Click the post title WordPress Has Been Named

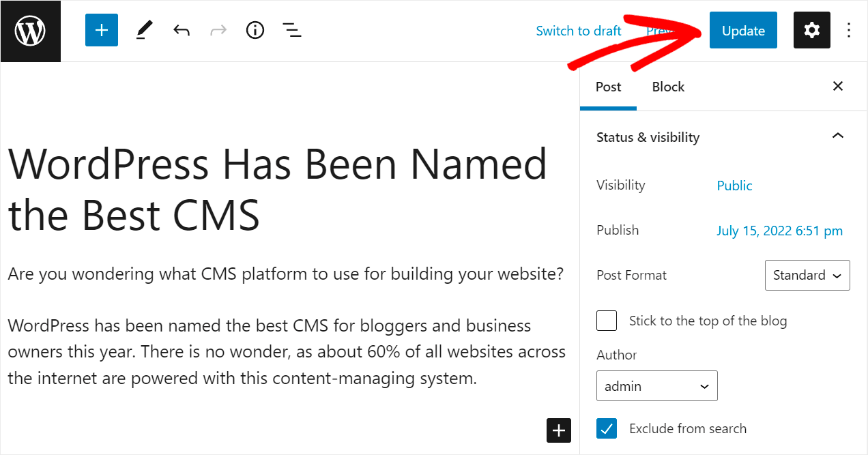pyautogui.click(x=278, y=189)
